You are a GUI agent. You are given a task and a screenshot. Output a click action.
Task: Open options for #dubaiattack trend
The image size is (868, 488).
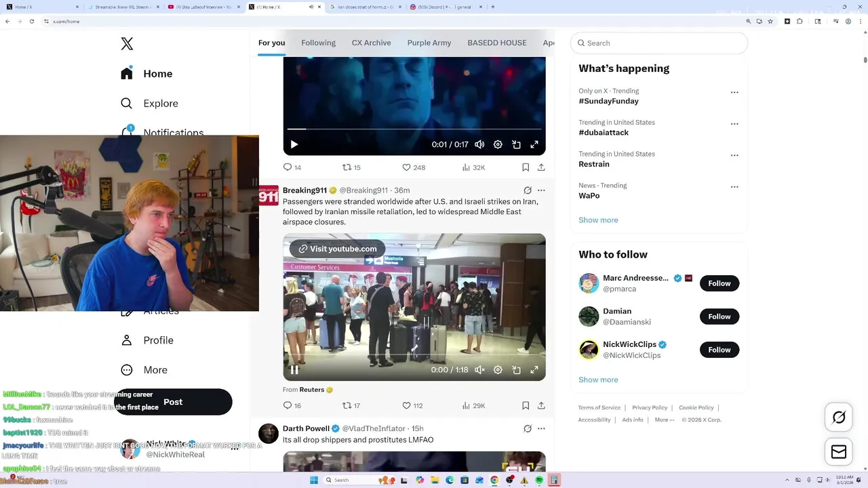coord(734,124)
